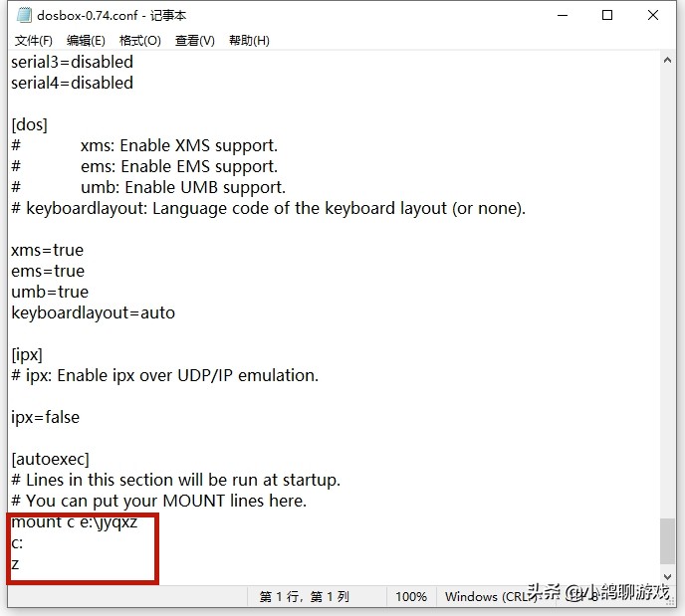Click the [autoexec] section header

pos(50,460)
